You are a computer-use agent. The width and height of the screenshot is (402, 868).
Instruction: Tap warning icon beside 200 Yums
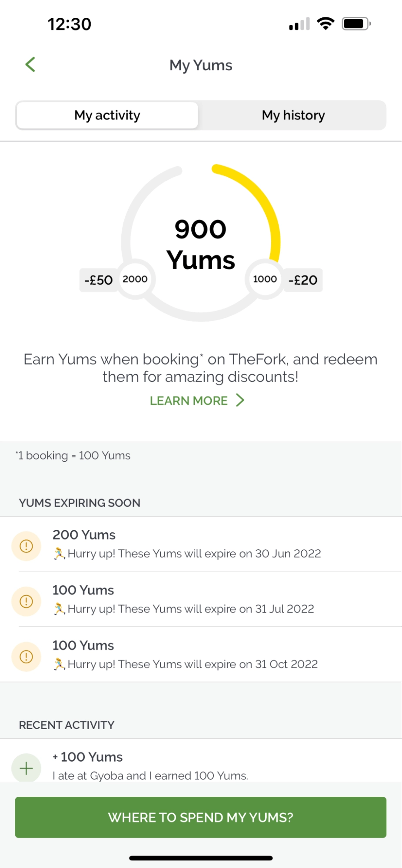[x=26, y=546]
